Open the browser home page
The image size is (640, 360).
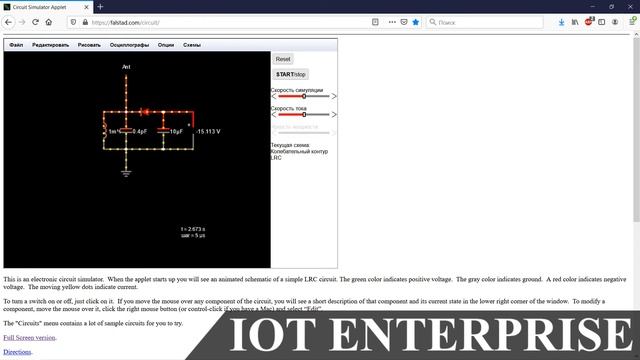tap(49, 22)
